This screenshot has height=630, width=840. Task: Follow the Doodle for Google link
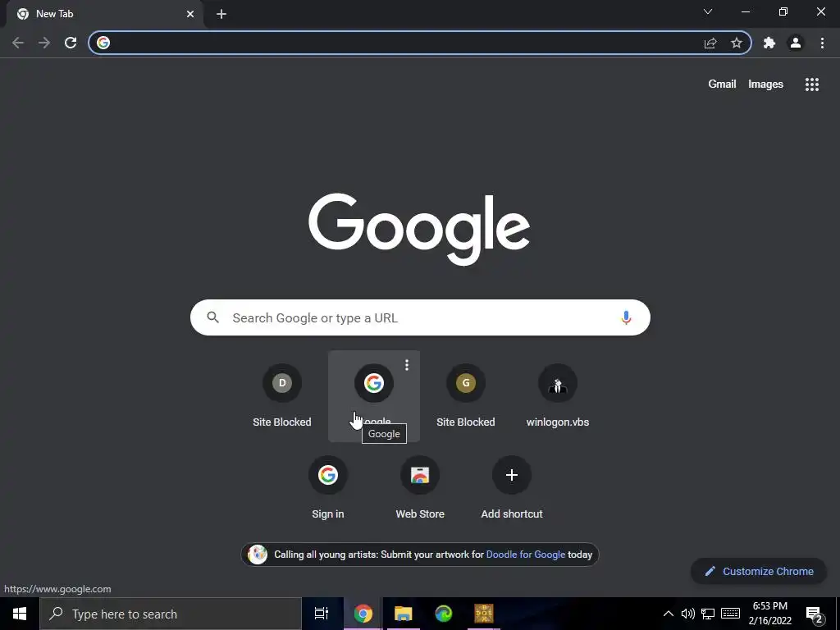tap(526, 555)
